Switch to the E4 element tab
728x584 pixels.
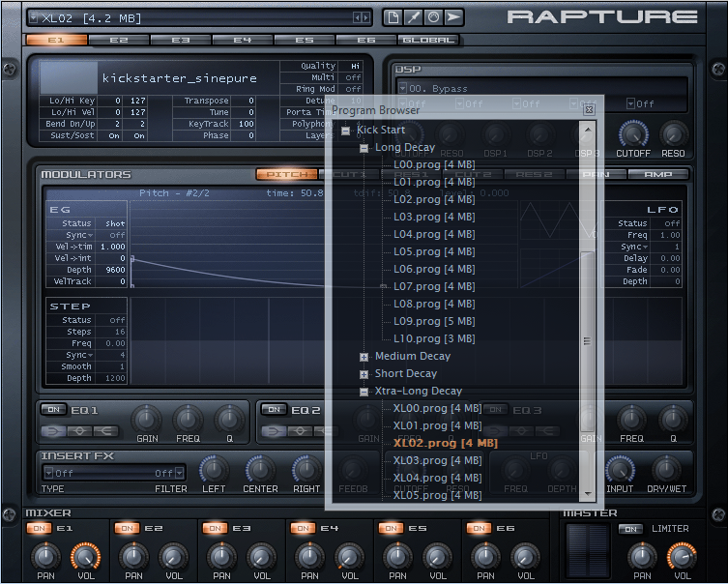242,40
